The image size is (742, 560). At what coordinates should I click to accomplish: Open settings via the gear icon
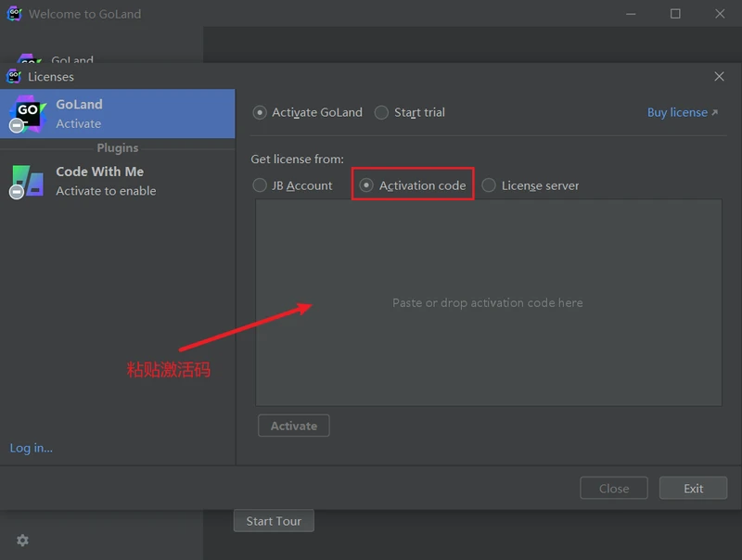click(22, 541)
